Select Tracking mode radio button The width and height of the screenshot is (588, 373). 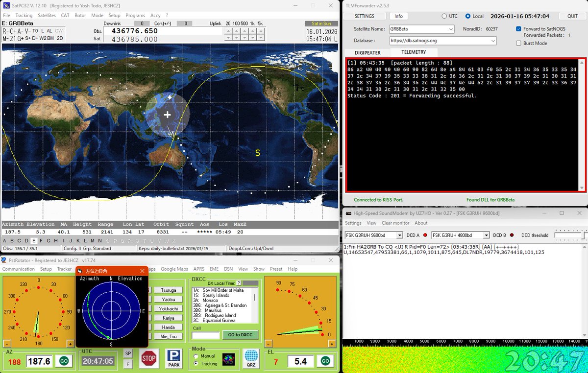point(196,364)
